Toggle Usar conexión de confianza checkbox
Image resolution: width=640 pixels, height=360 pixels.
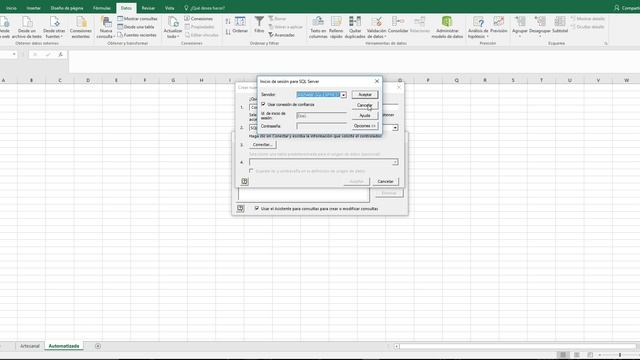pos(263,104)
